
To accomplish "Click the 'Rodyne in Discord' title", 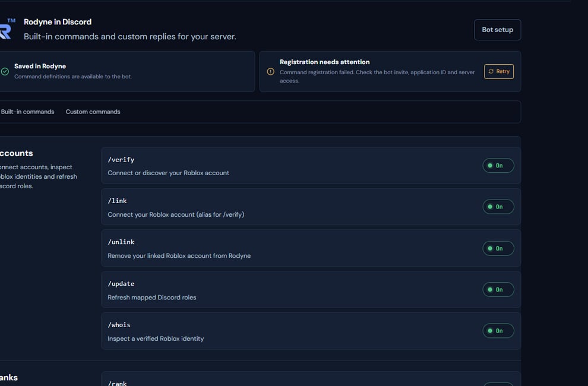I will click(x=58, y=22).
